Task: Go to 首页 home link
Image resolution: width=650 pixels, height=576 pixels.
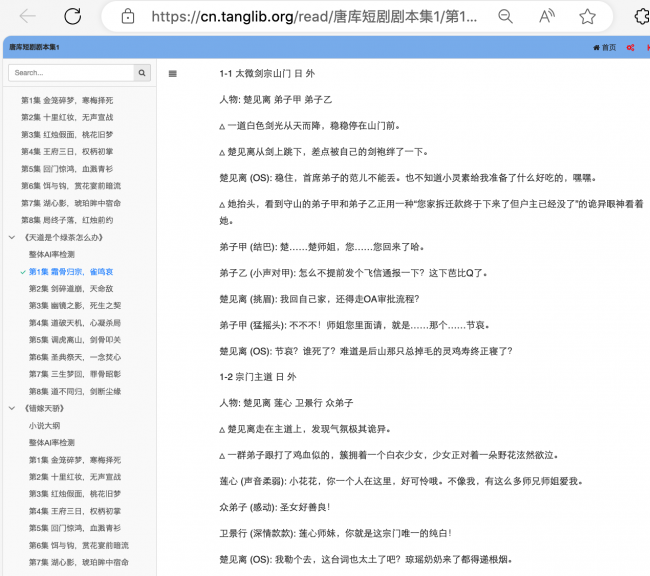Action: (605, 47)
